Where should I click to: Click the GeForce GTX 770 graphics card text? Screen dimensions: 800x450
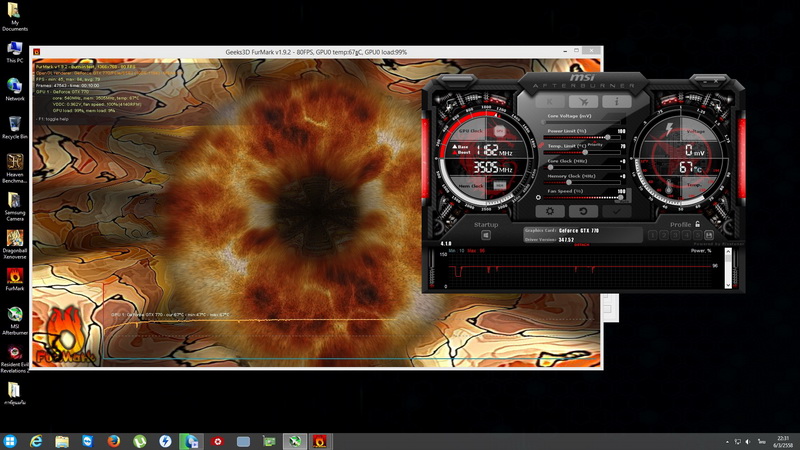coord(579,231)
